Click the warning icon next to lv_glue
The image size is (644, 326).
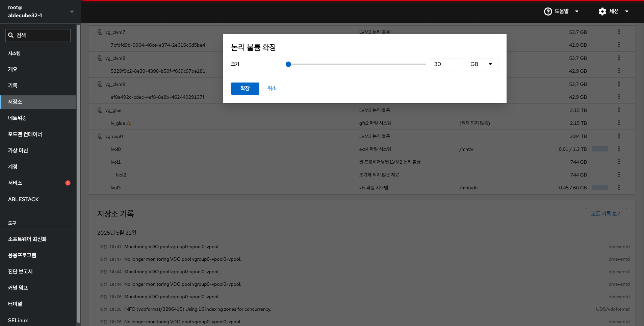(129, 123)
